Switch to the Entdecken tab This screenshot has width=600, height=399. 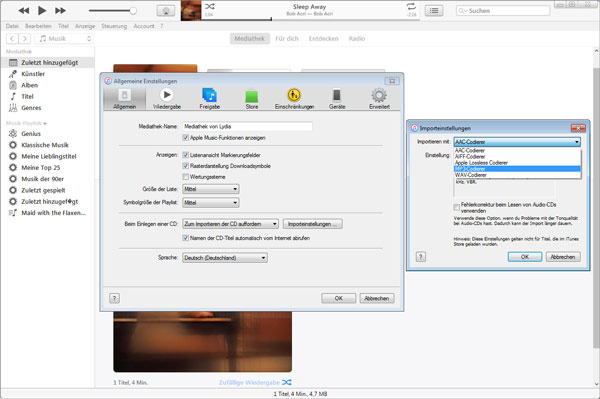(x=323, y=39)
